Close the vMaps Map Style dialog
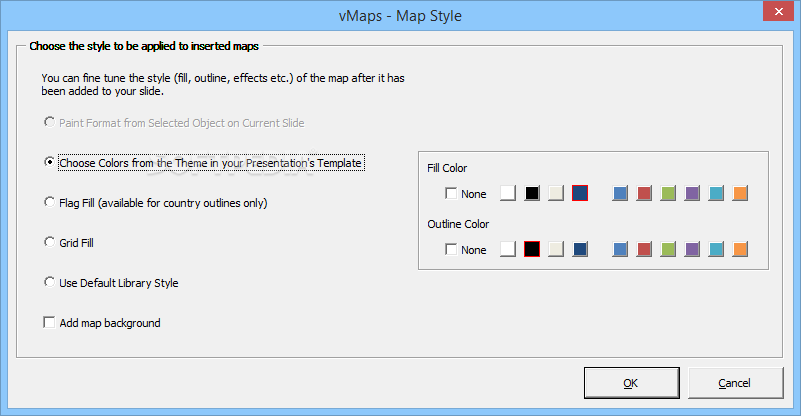 [x=778, y=11]
